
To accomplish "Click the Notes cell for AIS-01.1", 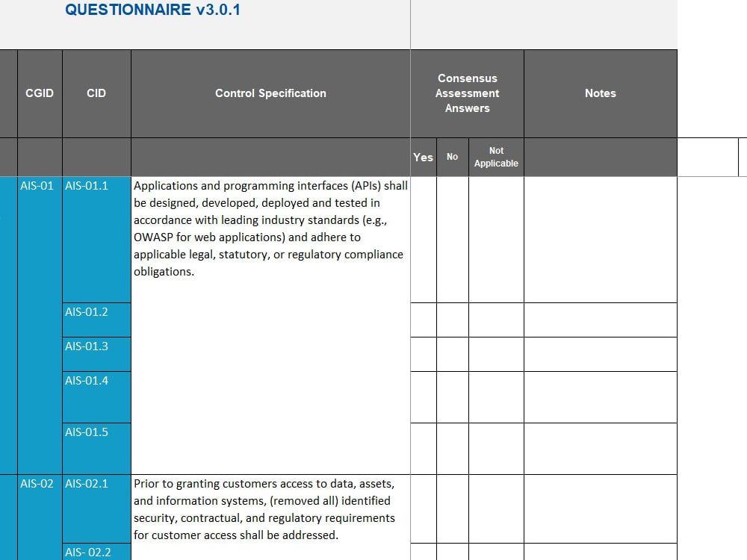I will (601, 240).
